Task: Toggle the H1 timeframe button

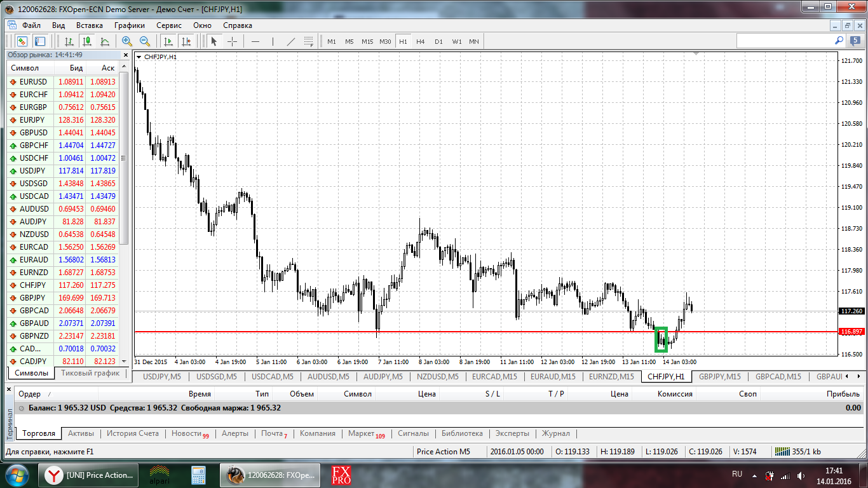Action: 403,41
